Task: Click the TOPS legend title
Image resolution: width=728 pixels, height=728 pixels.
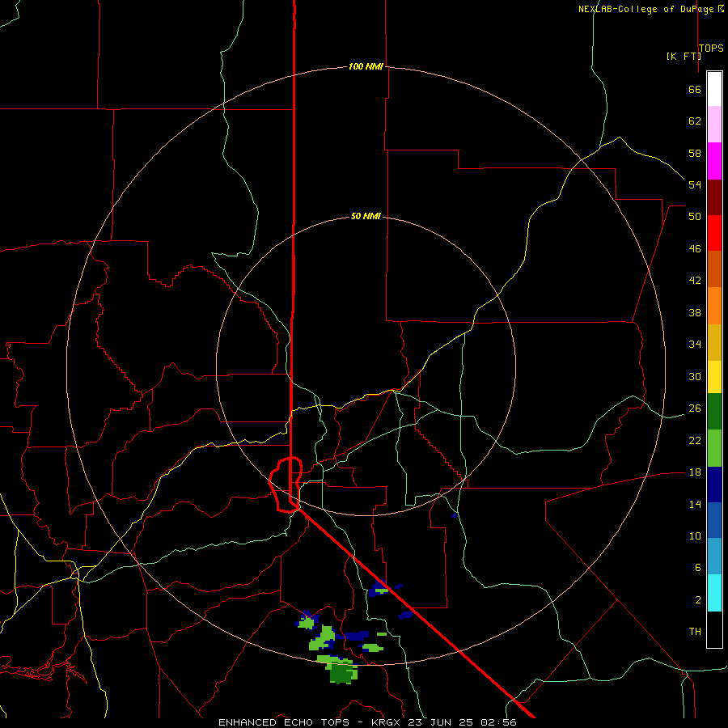Action: [x=711, y=48]
